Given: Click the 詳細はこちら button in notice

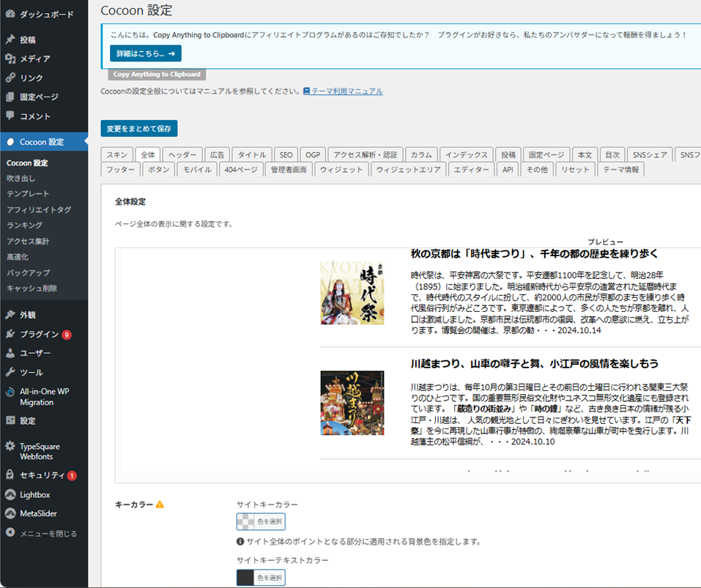Looking at the screenshot, I should 145,53.
